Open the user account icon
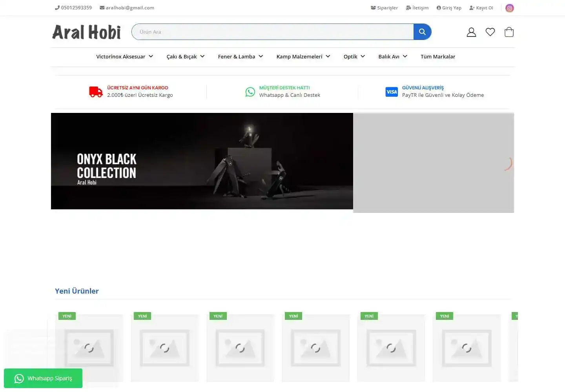The width and height of the screenshot is (565, 392). pos(471,32)
